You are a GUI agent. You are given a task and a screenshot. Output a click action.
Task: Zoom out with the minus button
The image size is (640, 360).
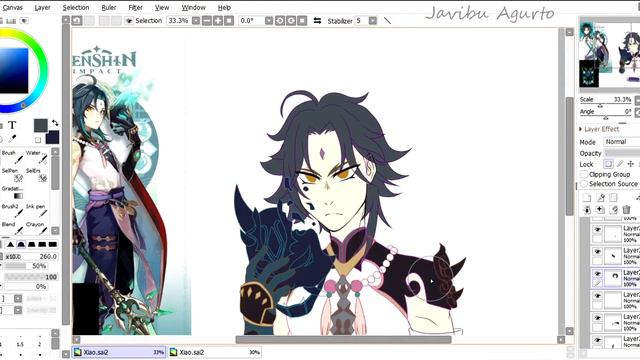pyautogui.click(x=207, y=20)
